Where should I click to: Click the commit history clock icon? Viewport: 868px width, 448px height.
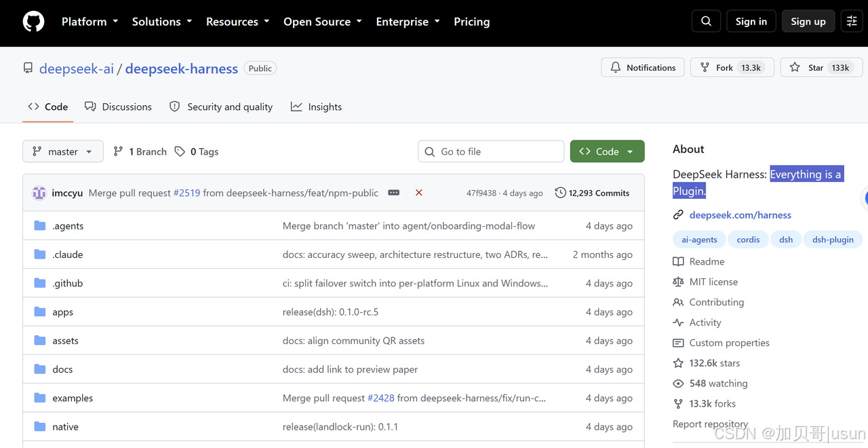click(560, 193)
